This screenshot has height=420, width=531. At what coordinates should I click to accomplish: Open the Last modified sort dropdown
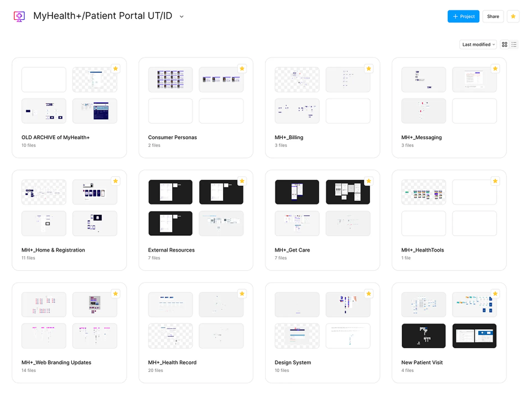point(478,45)
